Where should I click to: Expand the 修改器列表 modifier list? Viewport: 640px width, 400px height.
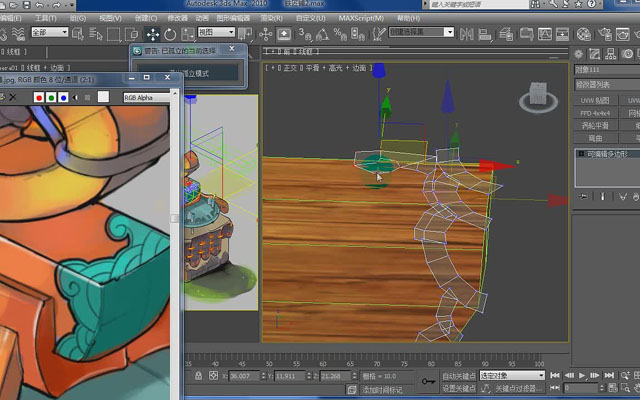[607, 85]
